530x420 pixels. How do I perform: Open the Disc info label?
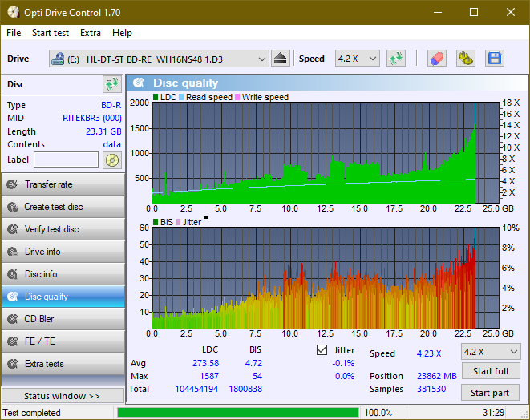point(41,274)
